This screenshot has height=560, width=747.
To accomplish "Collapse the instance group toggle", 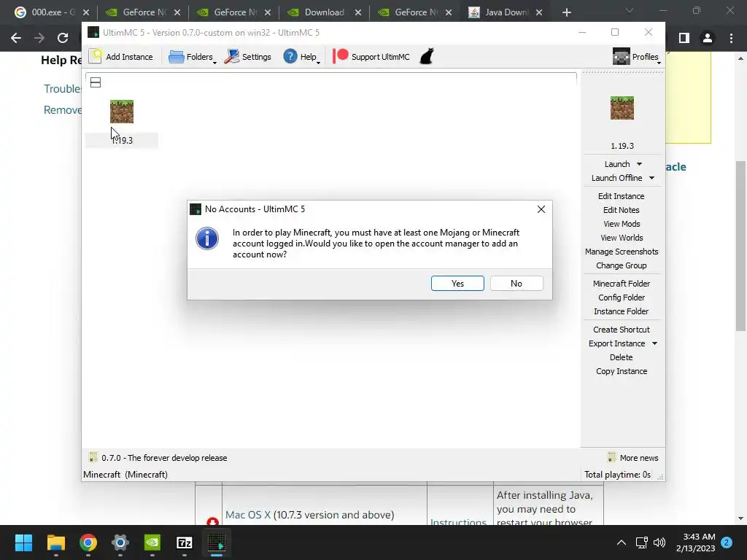I will pos(96,82).
